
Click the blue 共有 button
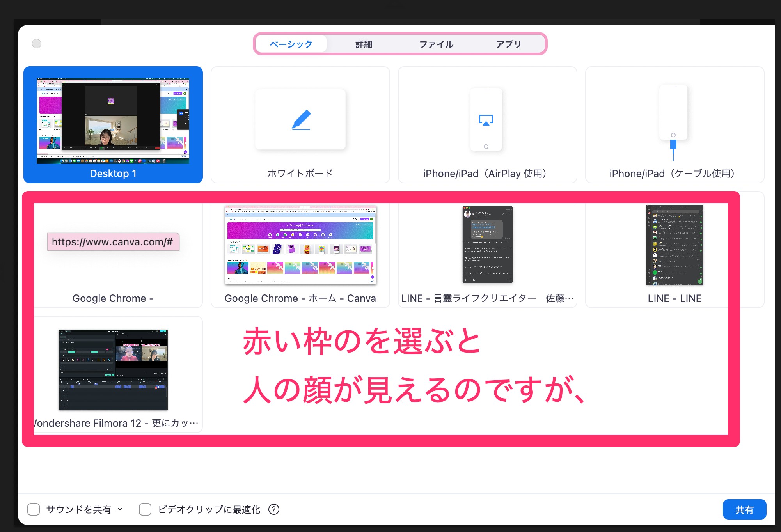click(x=744, y=509)
